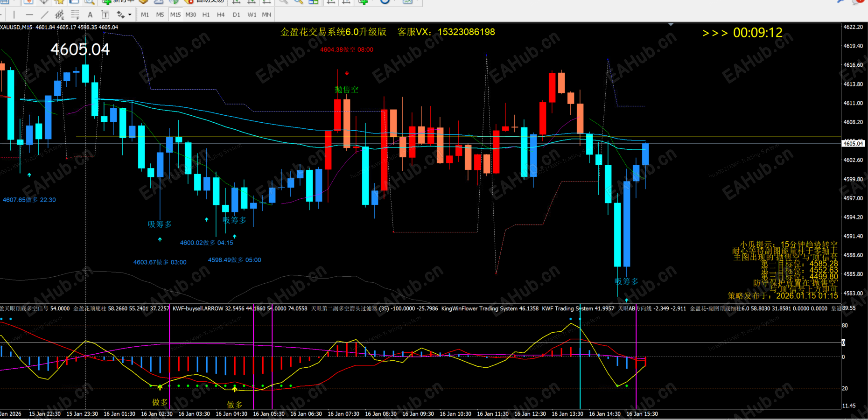Expand the arrows objects dropdown arrow
The image size is (868, 420).
(x=130, y=14)
